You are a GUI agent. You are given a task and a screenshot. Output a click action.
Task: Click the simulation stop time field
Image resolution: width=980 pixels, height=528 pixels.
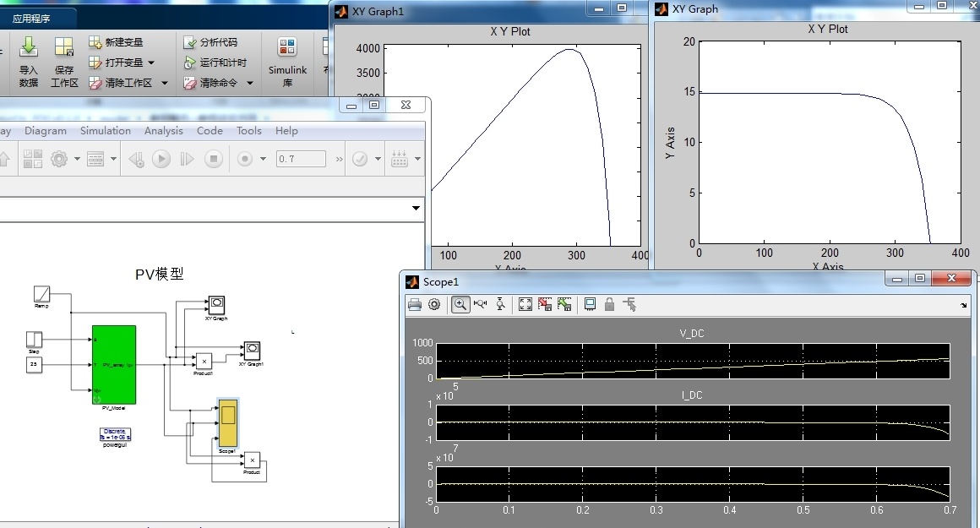[301, 159]
